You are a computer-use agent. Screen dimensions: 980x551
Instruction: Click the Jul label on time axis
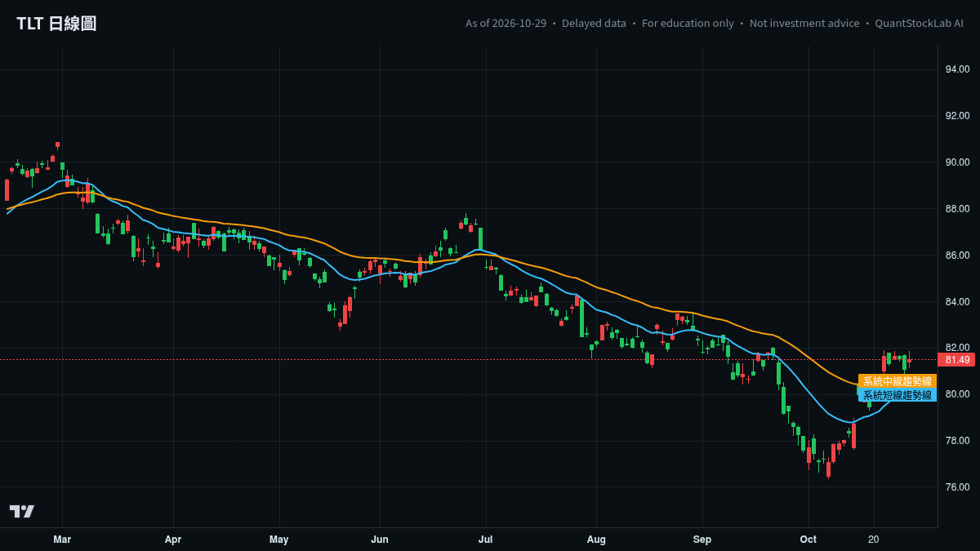tap(486, 540)
